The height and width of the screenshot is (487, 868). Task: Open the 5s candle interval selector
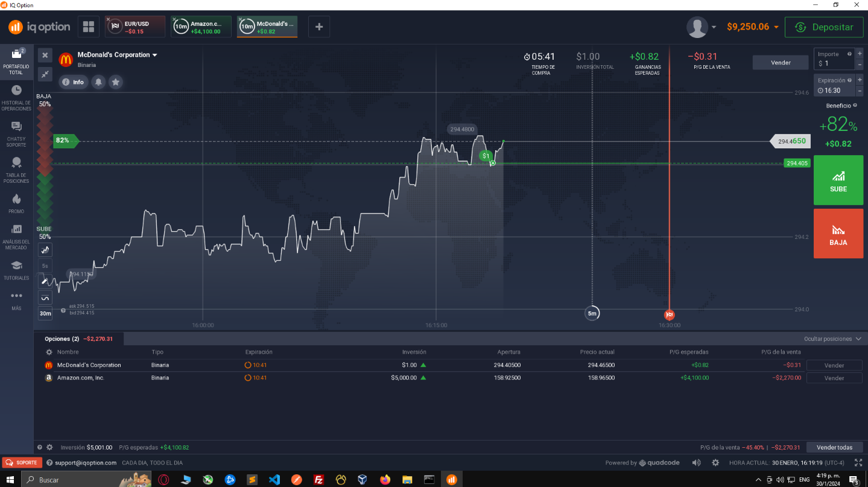tap(45, 266)
